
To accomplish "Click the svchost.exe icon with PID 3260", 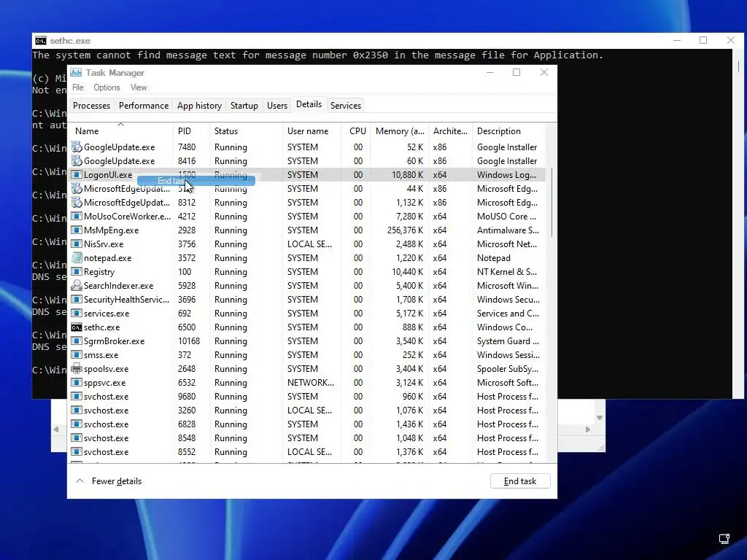I will coord(76,410).
